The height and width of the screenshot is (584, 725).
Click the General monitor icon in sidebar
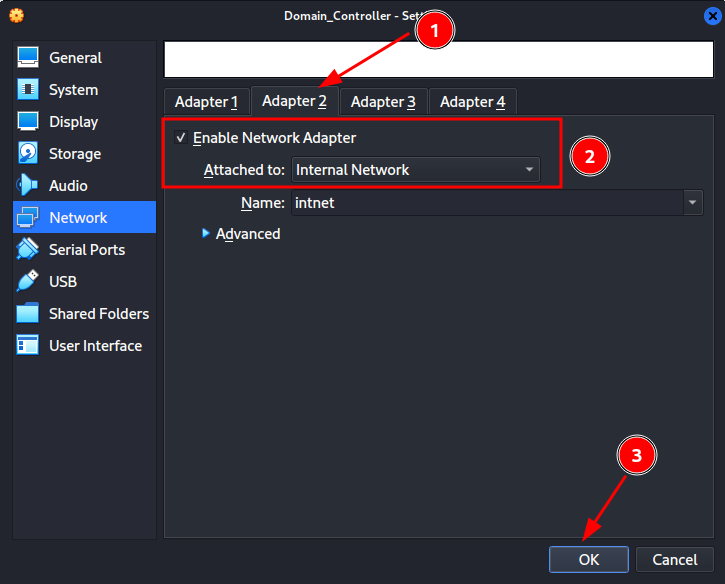coord(28,57)
